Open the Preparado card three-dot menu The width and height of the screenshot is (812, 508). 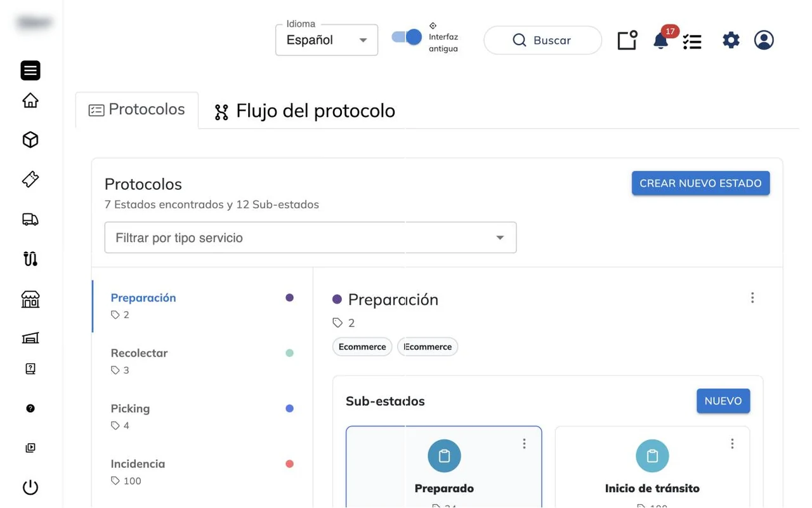point(524,444)
